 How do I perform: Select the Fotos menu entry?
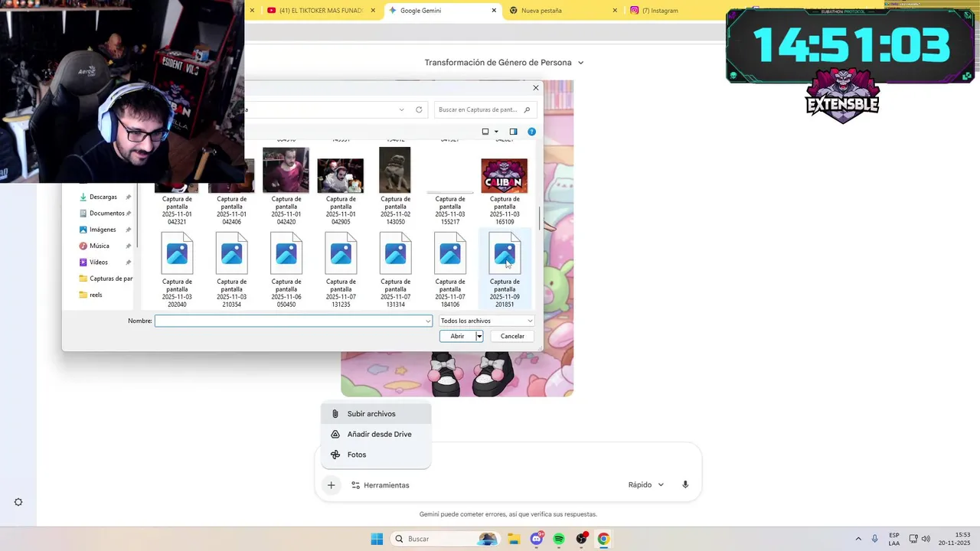[x=376, y=455]
